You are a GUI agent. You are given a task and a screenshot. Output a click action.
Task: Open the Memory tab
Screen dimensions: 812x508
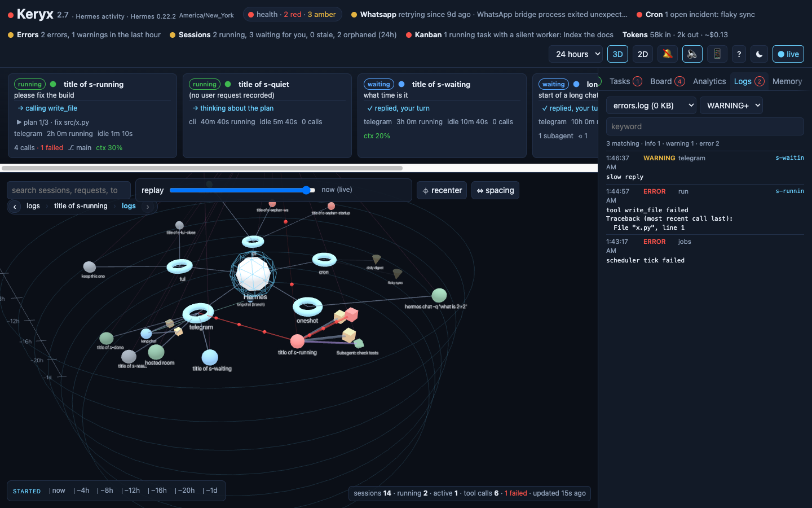(x=787, y=81)
